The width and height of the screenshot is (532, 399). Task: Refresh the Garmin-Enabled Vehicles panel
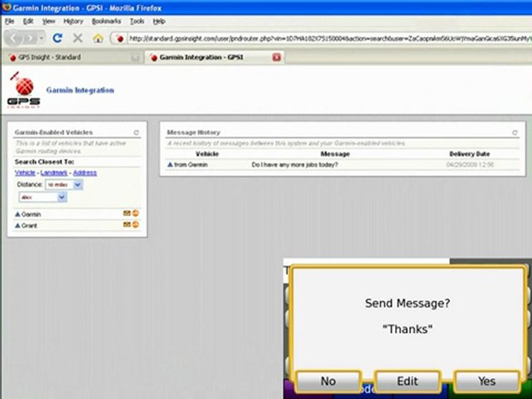pyautogui.click(x=136, y=132)
